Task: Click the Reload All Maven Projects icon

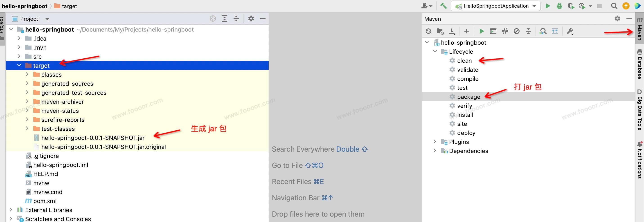Action: tap(428, 31)
